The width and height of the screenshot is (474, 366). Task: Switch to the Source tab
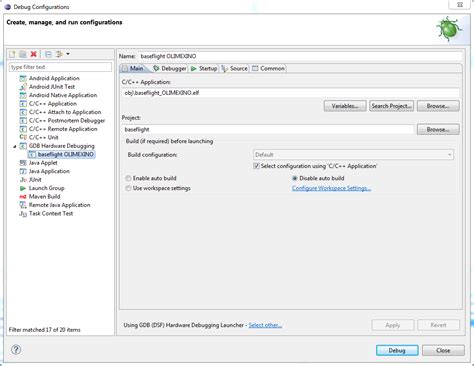coord(235,68)
